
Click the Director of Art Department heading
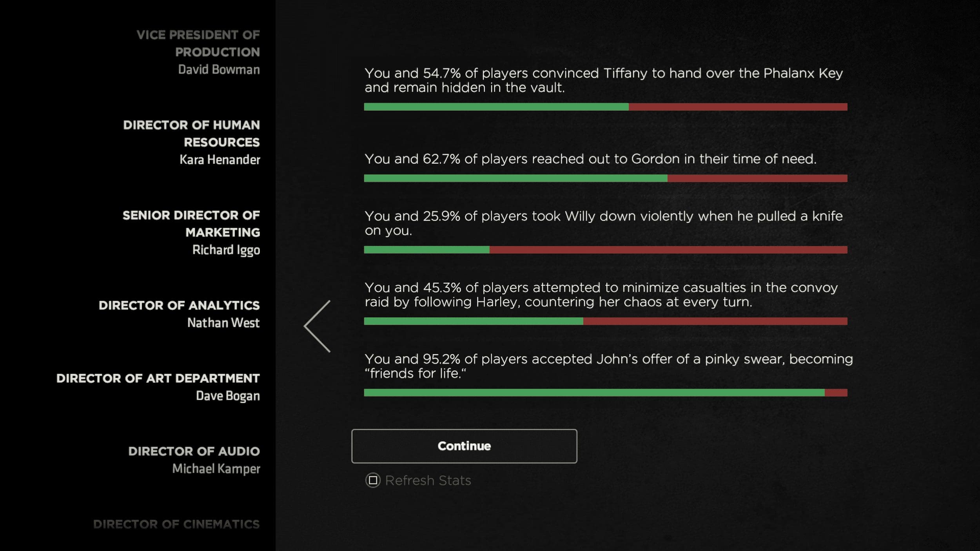point(158,379)
